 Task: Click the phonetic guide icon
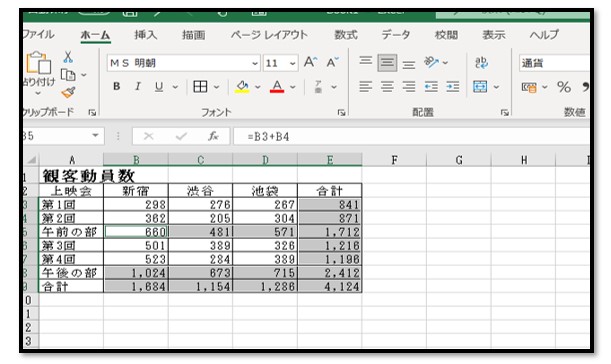[318, 87]
